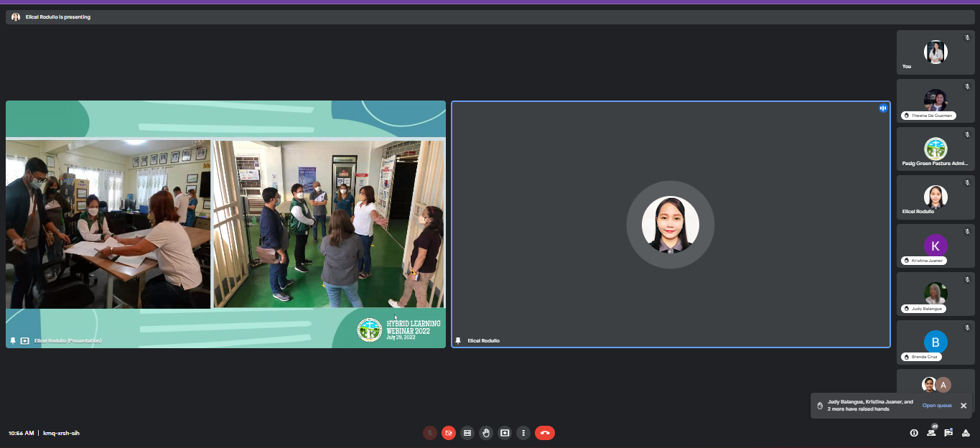Leave the call with the red hang-up button
The width and height of the screenshot is (980, 448).
545,433
